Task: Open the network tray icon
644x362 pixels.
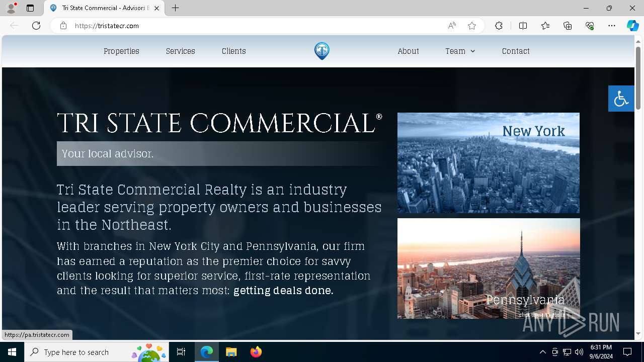Action: 567,352
